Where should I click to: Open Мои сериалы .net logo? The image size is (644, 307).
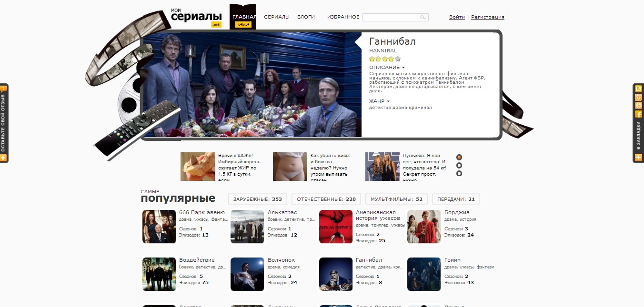[x=196, y=17]
